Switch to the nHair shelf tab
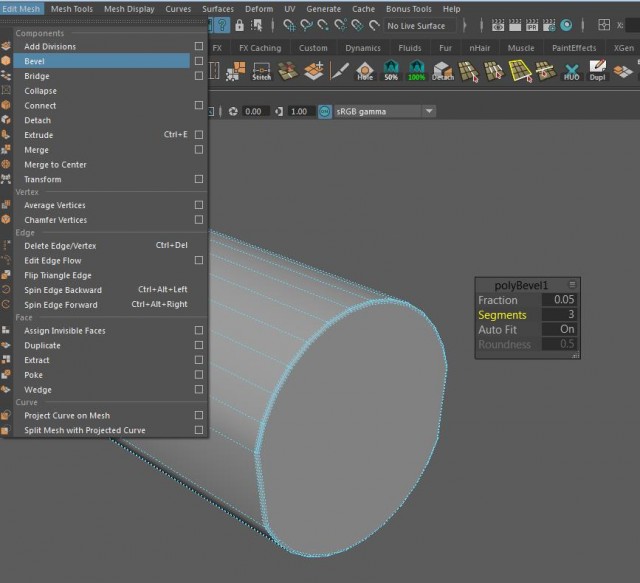Screen dimensions: 640x583 tap(479, 48)
